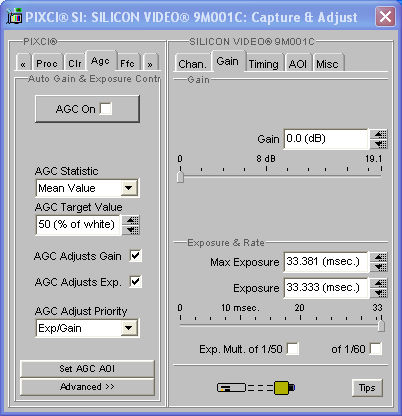
Task: Click the camera connection status icon
Action: [256, 388]
